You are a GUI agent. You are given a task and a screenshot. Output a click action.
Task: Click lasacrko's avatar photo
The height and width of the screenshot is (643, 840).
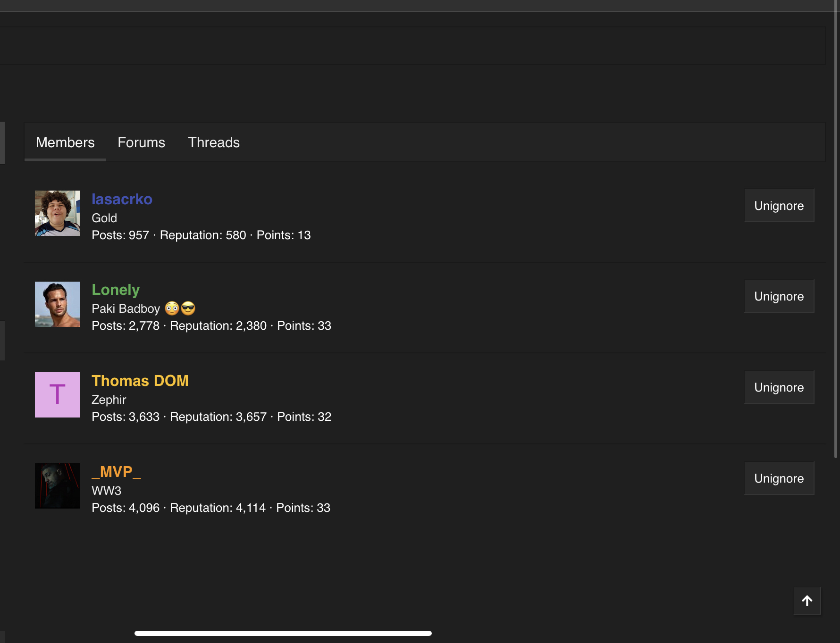coord(58,213)
